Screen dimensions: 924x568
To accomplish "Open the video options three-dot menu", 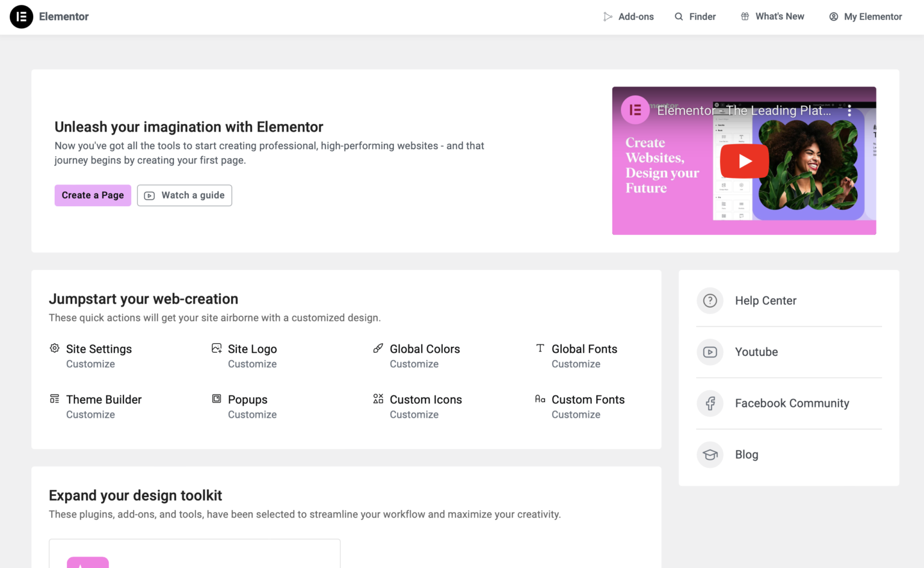I will pos(849,111).
